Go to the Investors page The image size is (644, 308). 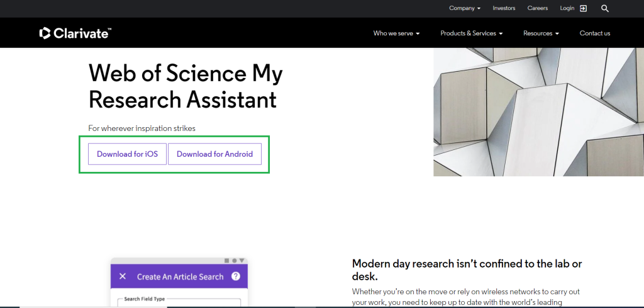pos(504,8)
